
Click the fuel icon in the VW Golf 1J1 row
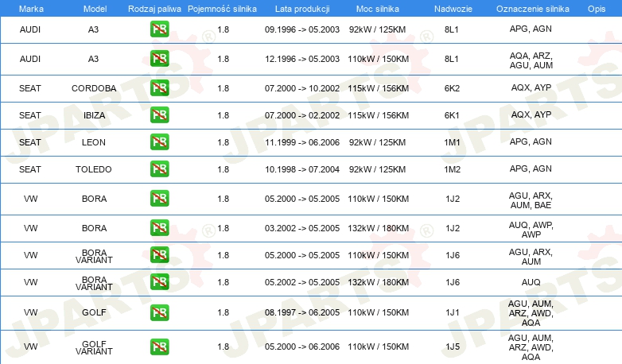pos(159,312)
